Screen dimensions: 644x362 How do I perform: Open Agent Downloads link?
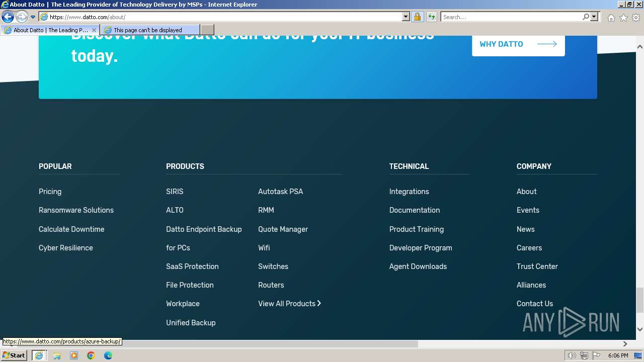(x=418, y=266)
